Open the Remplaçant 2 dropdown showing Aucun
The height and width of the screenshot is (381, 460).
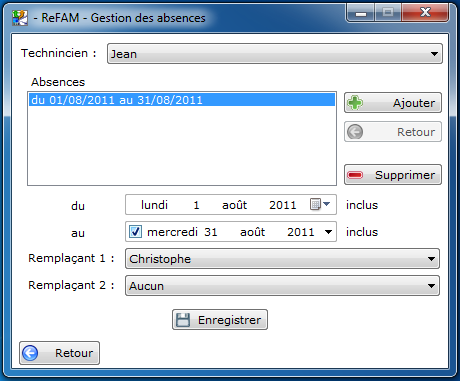(x=282, y=286)
